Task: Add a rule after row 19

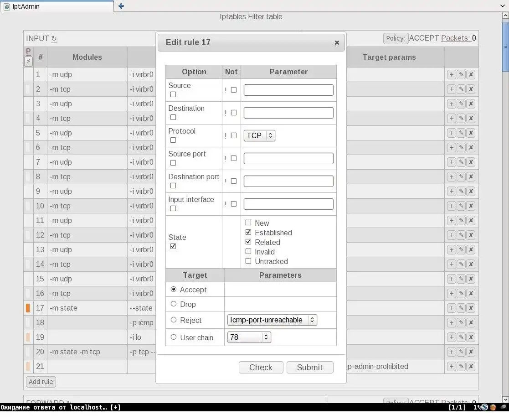Action: pyautogui.click(x=451, y=337)
